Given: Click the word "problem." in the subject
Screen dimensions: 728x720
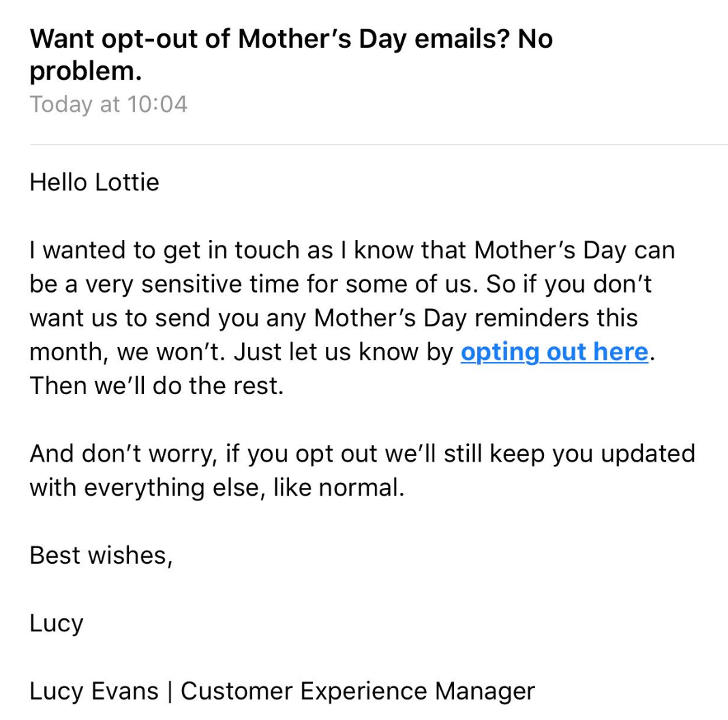Looking at the screenshot, I should 85,72.
